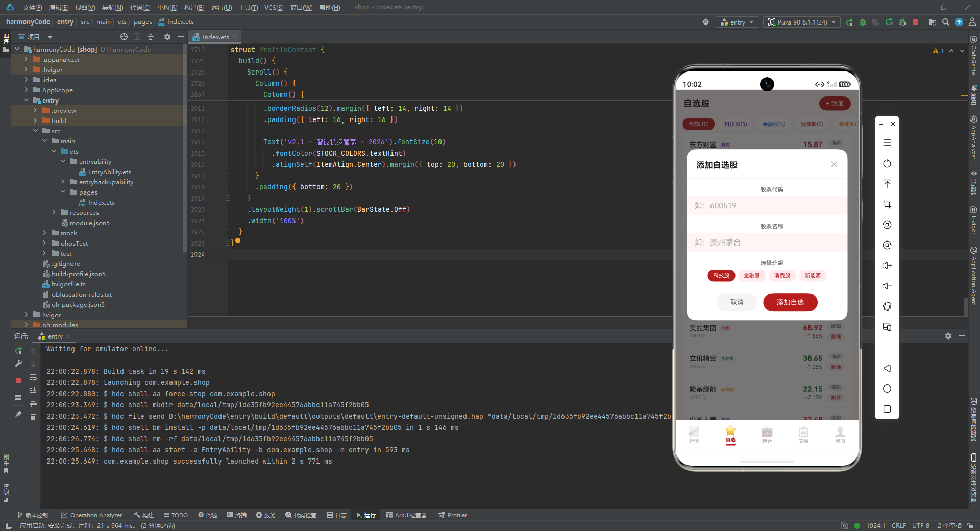Collapse the entry module folder
This screenshot has width=980, height=531.
[x=27, y=100]
